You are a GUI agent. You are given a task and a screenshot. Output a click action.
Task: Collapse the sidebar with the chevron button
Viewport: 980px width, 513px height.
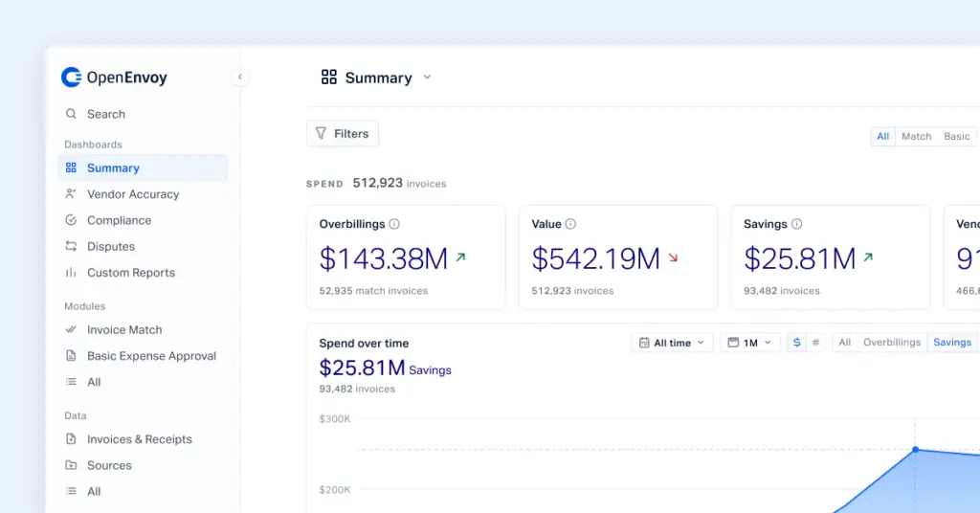tap(240, 77)
